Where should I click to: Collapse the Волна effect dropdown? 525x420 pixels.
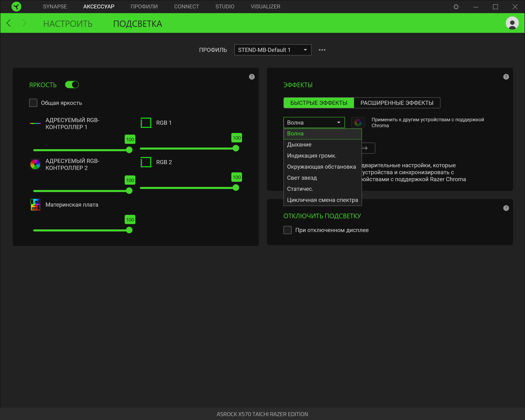[314, 122]
